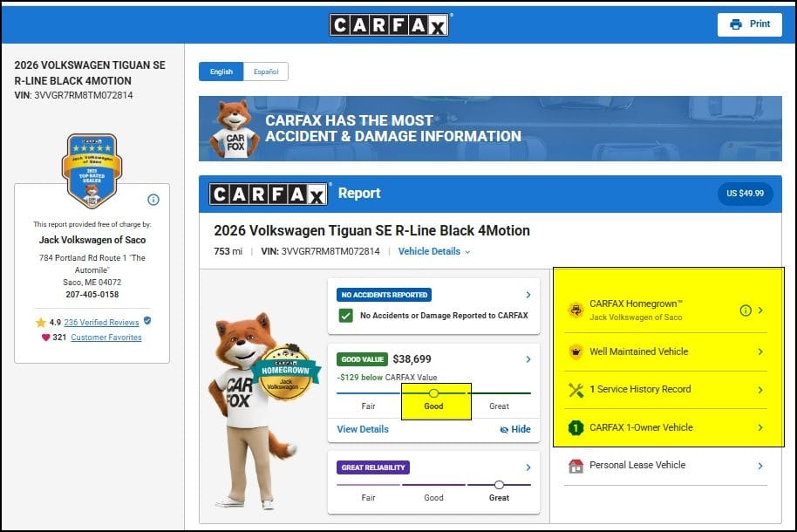Open the Personal Lease Vehicle chevron

[x=760, y=466]
